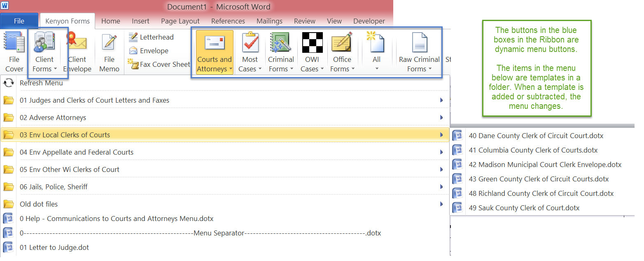Select the File Memo icon

[109, 51]
